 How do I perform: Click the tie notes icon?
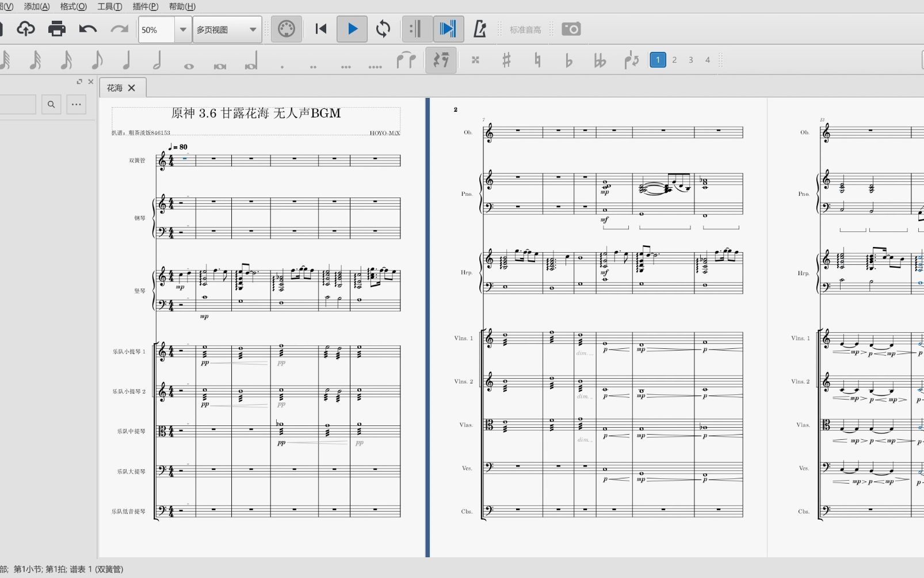tap(406, 60)
